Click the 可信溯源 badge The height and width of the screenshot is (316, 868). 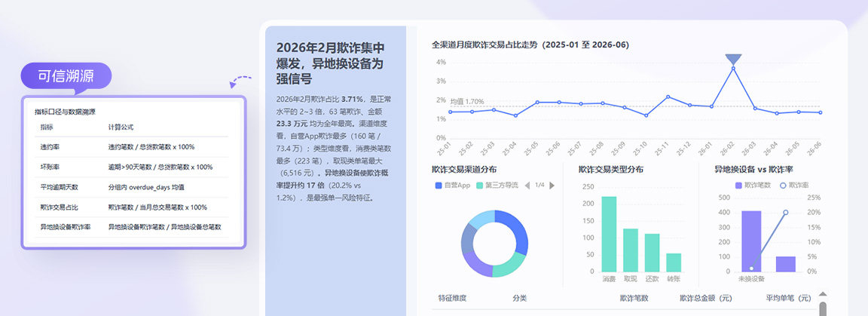coord(66,76)
